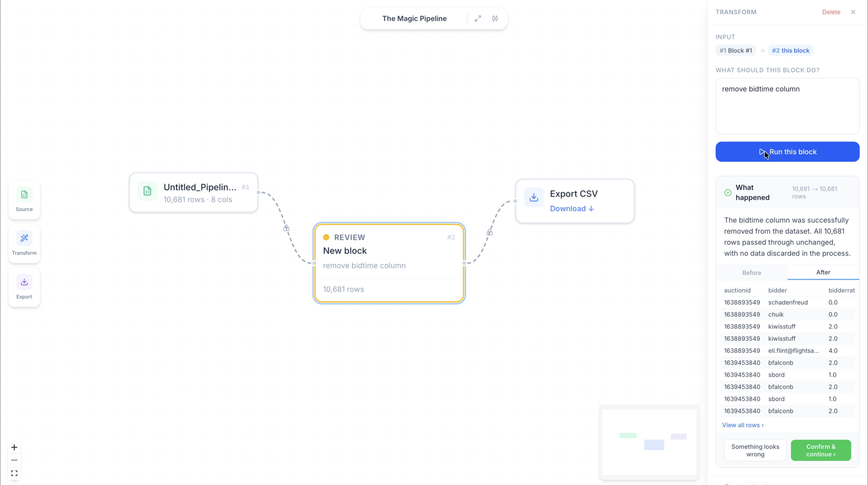
Task: Report that something looks wrong
Action: (755, 450)
